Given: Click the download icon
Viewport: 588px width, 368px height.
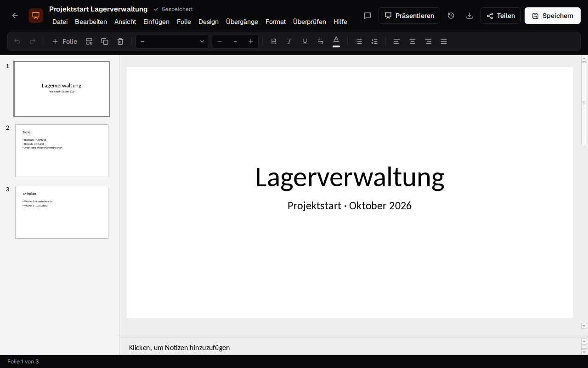Looking at the screenshot, I should tap(469, 16).
